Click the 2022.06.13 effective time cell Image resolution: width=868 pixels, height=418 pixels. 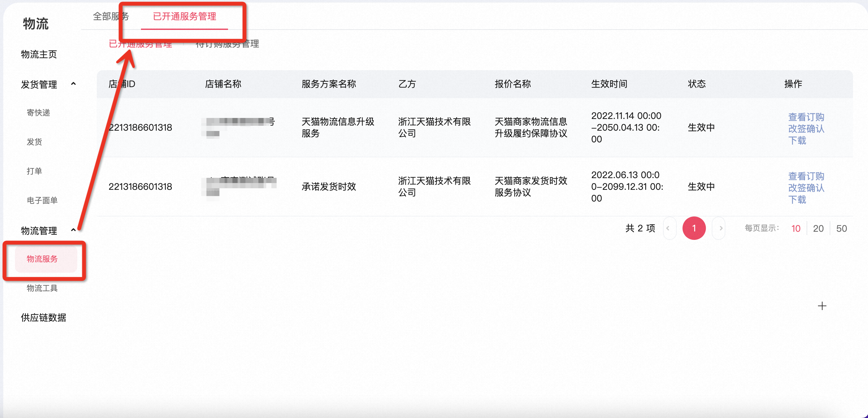tap(627, 187)
